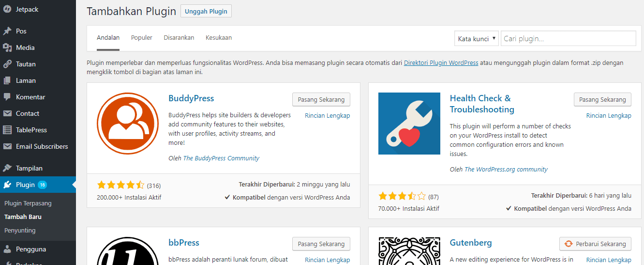Open Rincian Lengkap for BuddyPress
Screen dimensions: 644x265
[328, 115]
